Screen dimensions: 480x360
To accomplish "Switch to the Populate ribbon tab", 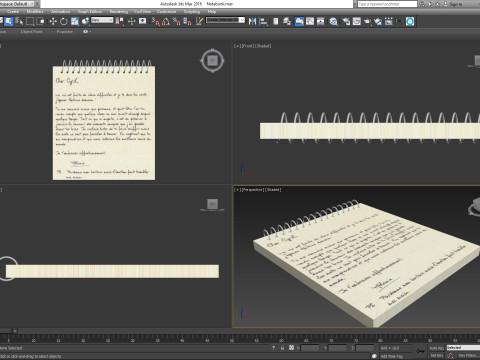I will 65,32.
